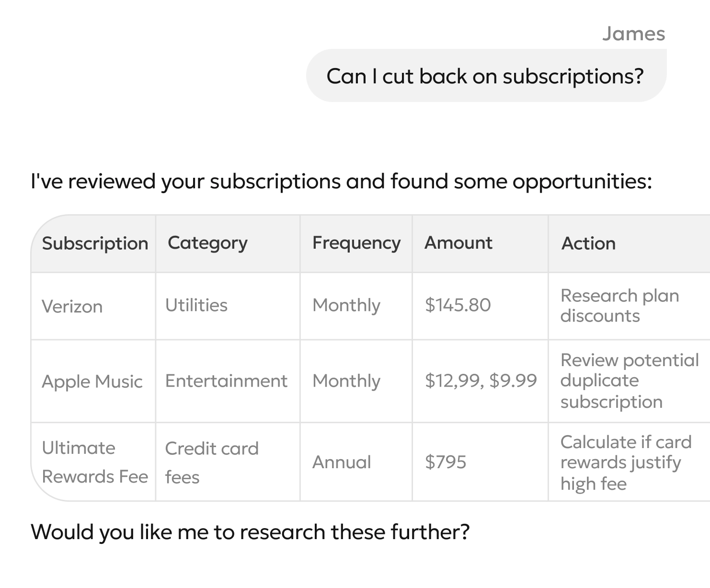The image size is (710, 588).
Task: Click the Entertainment category cell
Action: (226, 381)
